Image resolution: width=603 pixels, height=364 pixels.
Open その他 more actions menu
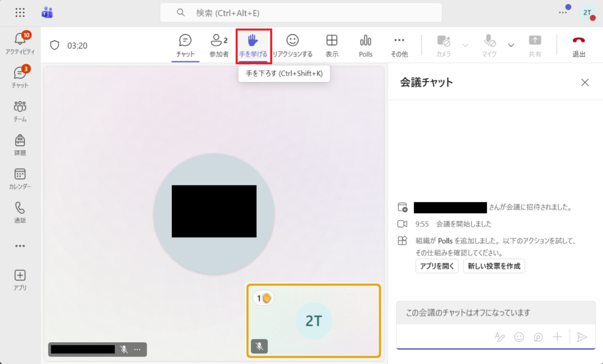(399, 45)
